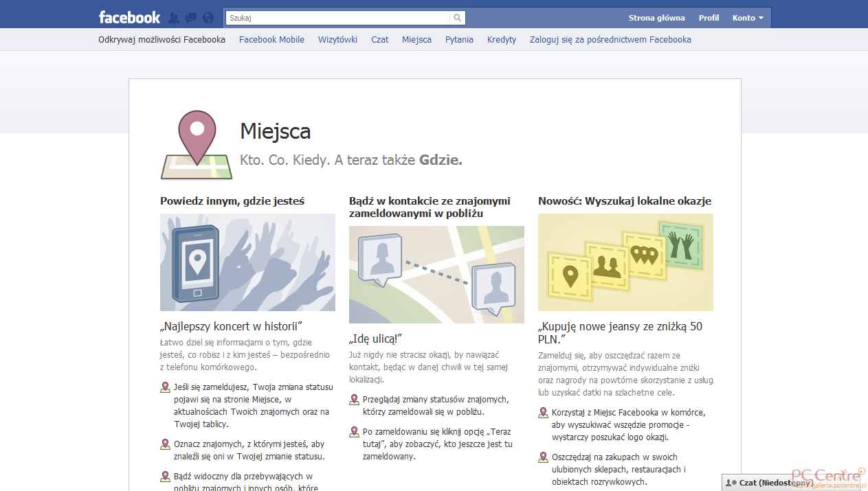The width and height of the screenshot is (868, 491).
Task: Click the pin icon beside 'Oznacz znajomych'
Action: coord(164,444)
